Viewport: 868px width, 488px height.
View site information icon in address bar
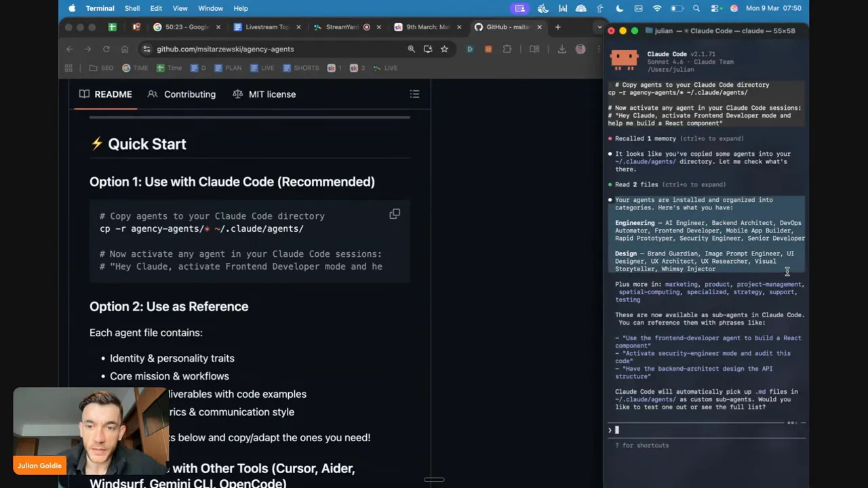point(146,49)
